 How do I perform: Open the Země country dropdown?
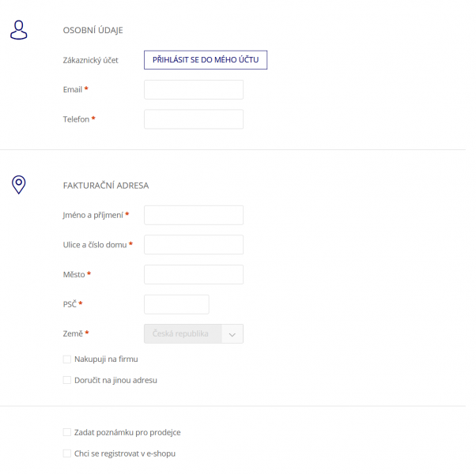click(194, 334)
